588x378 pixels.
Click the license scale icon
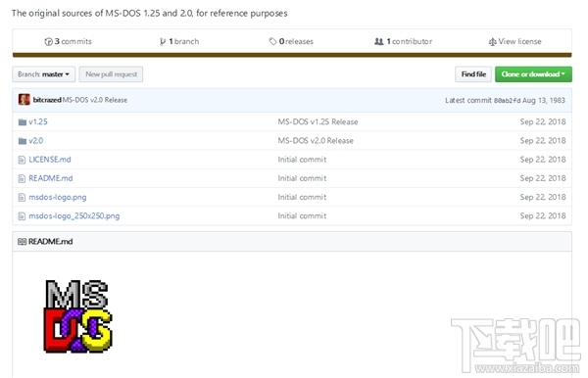pos(492,41)
